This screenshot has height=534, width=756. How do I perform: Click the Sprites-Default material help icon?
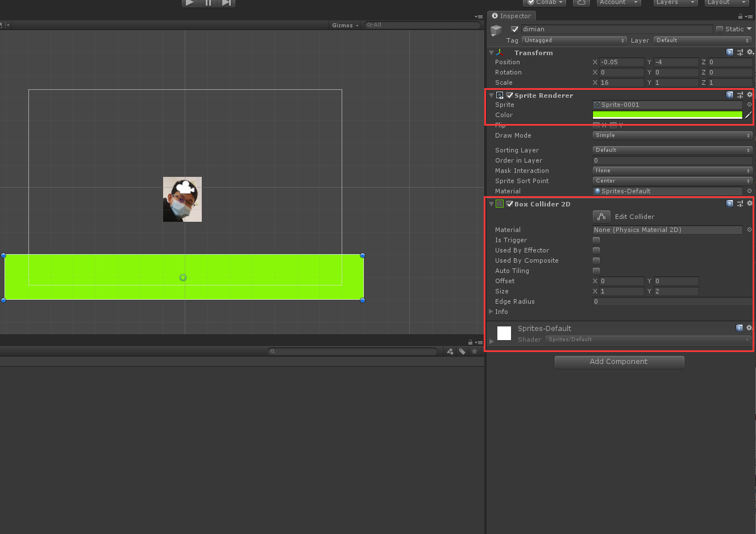click(x=740, y=328)
